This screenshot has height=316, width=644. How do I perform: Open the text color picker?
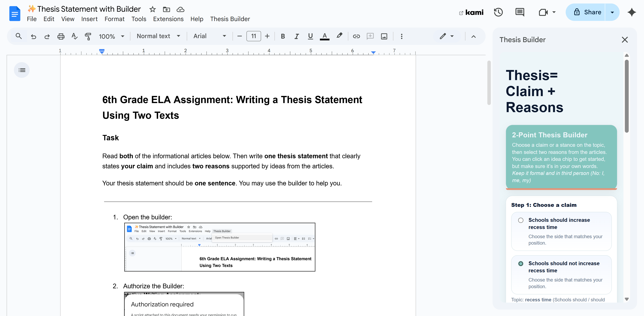tap(324, 36)
